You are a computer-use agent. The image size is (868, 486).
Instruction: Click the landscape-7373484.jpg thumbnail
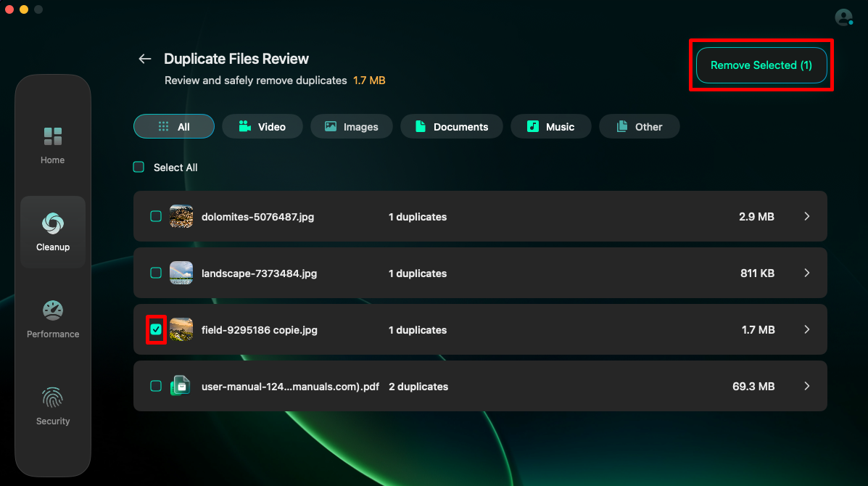(x=181, y=273)
